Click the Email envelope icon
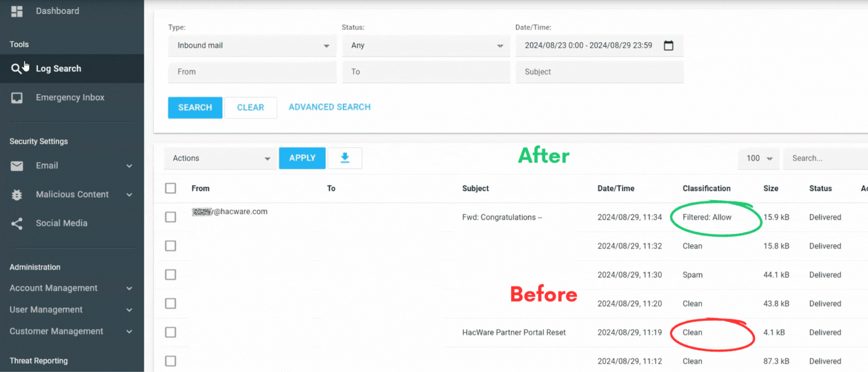The height and width of the screenshot is (372, 868). click(x=17, y=166)
